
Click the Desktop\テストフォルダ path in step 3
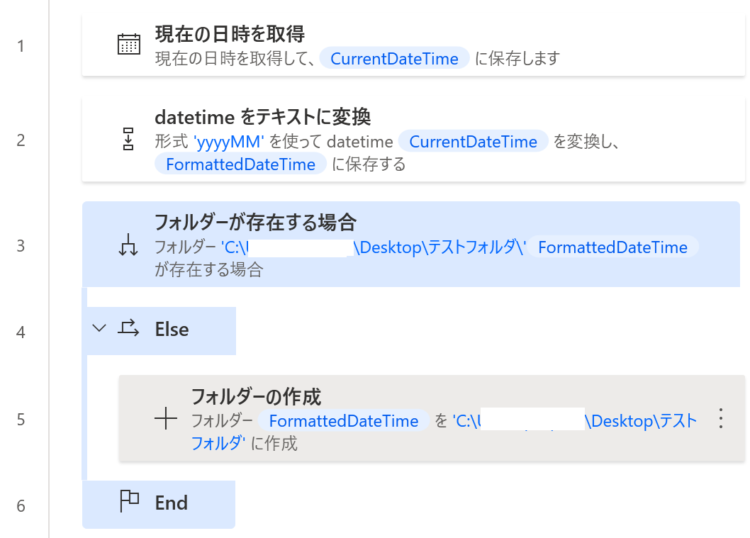pos(439,247)
